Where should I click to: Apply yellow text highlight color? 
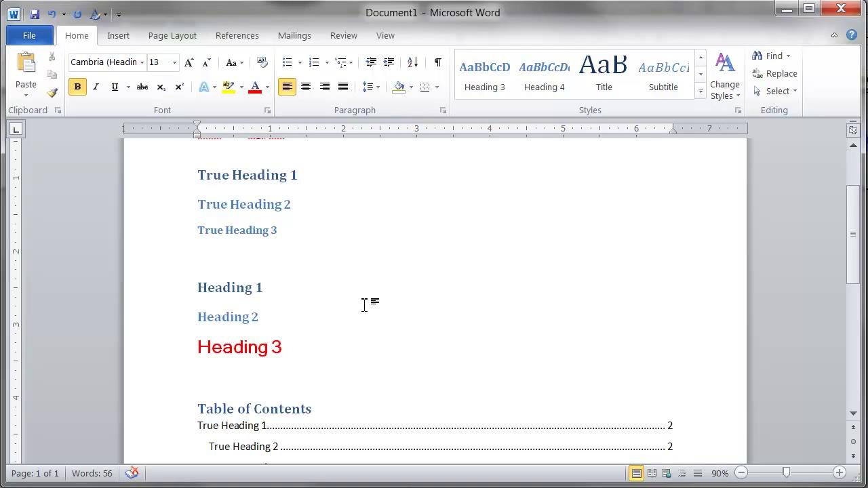[229, 87]
